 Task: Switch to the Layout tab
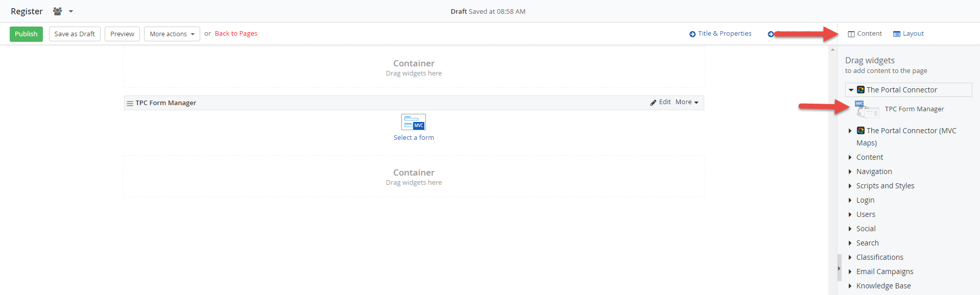click(x=909, y=34)
